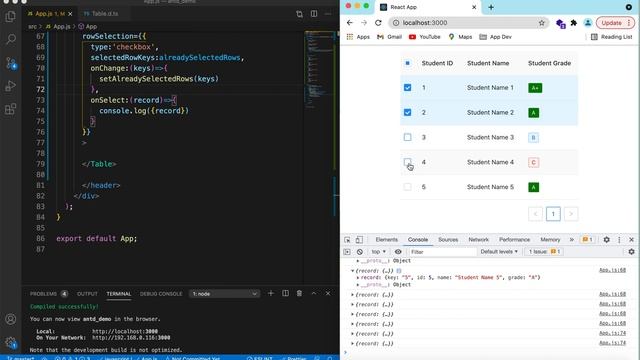Reload the localhost page in Chrome
640x360 pixels.
tap(378, 23)
